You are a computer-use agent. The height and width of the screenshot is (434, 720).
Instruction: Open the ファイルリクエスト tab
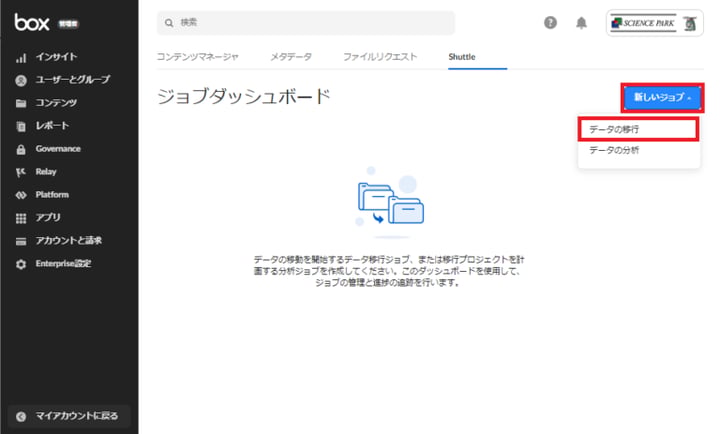click(380, 57)
